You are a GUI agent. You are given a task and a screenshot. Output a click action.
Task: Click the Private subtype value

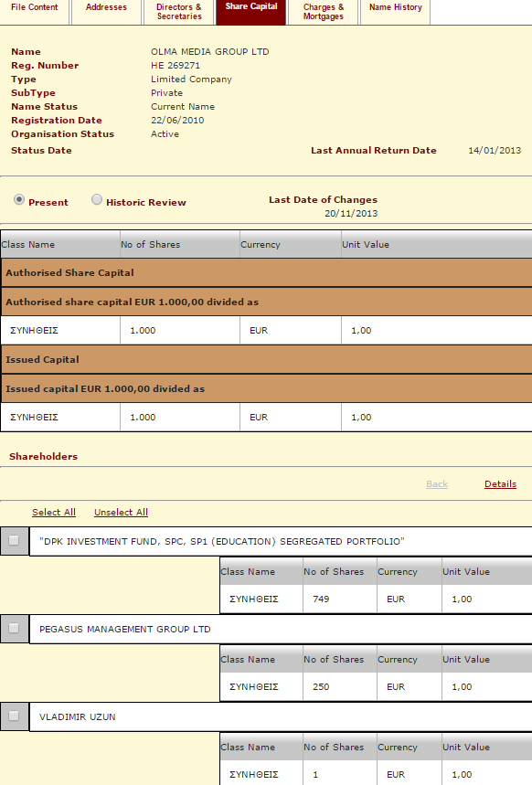[x=166, y=92]
